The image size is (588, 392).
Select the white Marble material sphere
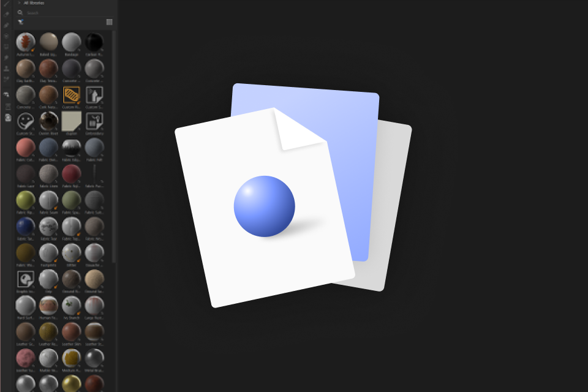click(48, 358)
